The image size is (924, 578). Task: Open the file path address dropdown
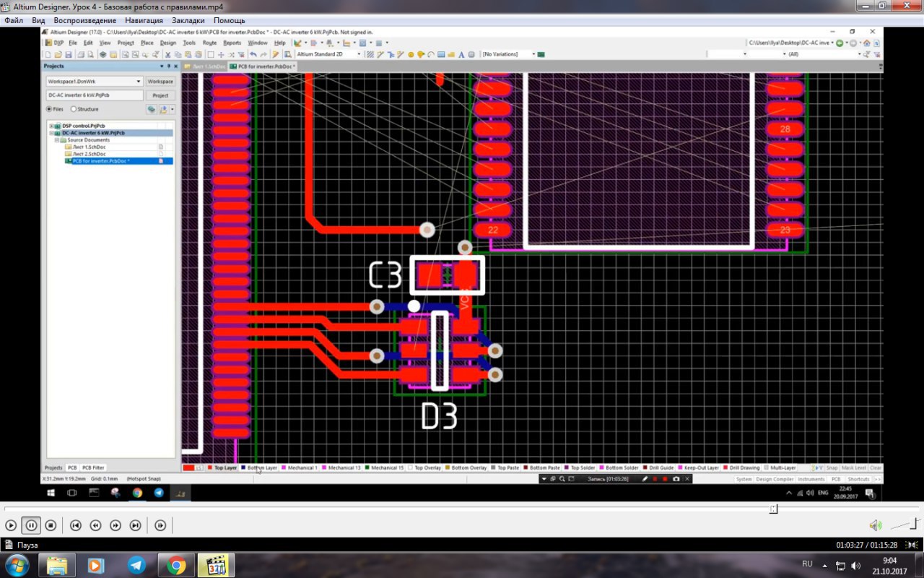tap(832, 43)
